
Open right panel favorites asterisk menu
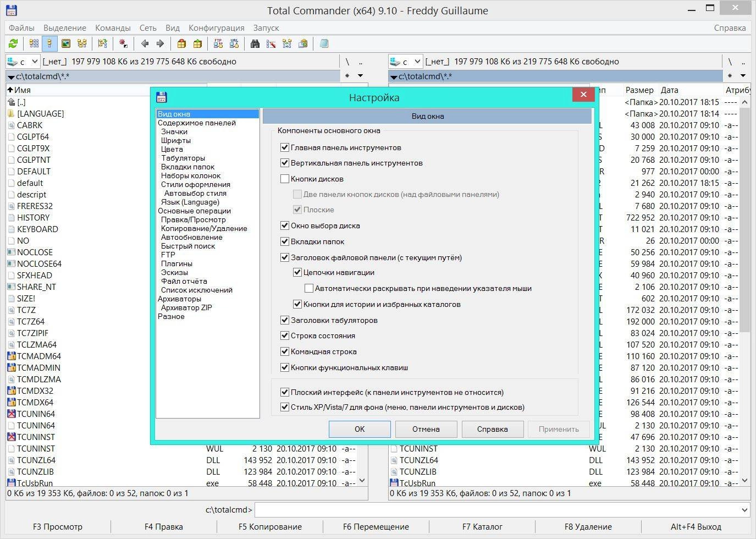point(730,76)
